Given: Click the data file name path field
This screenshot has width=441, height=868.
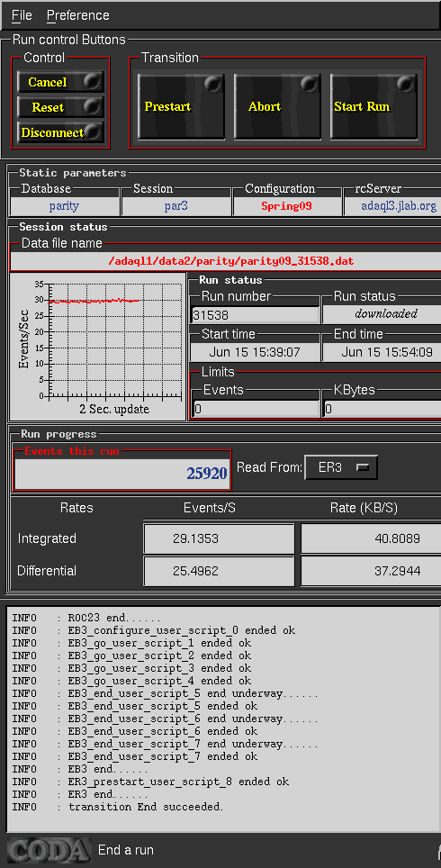Looking at the screenshot, I should [226, 261].
